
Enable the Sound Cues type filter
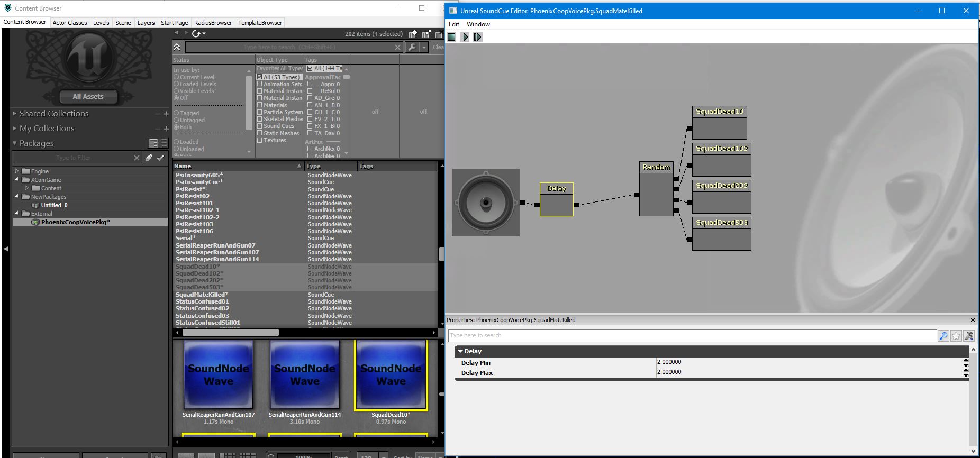pos(260,126)
